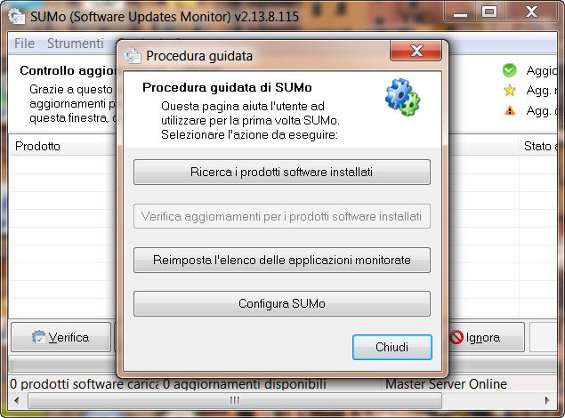Close the Procedura guidata dialog with X

click(x=416, y=51)
